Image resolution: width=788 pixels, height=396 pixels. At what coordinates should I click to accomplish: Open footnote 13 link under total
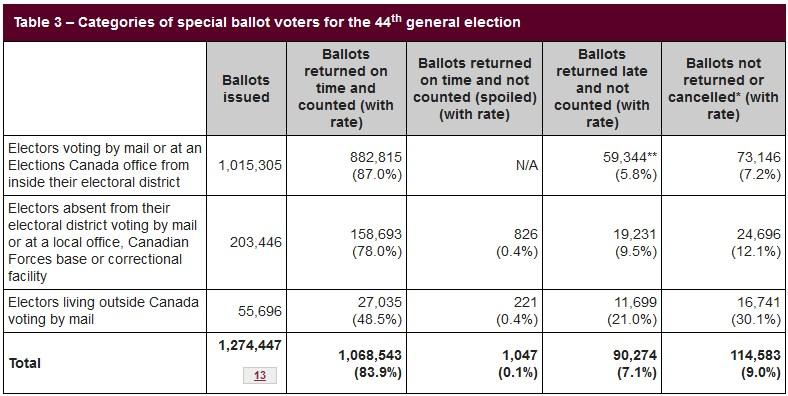(x=260, y=375)
